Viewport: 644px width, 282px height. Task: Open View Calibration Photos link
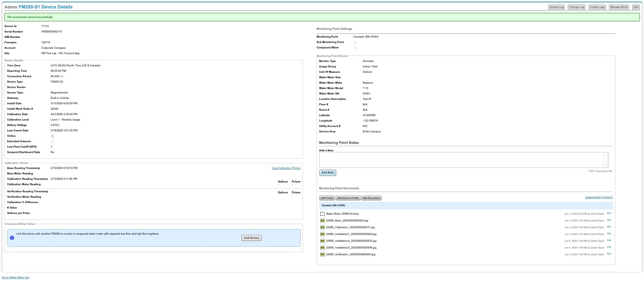coord(286,168)
